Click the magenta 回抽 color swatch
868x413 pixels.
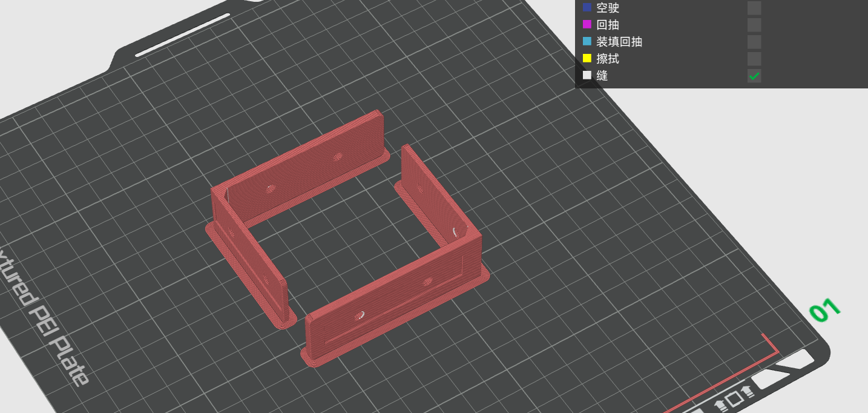(x=587, y=25)
